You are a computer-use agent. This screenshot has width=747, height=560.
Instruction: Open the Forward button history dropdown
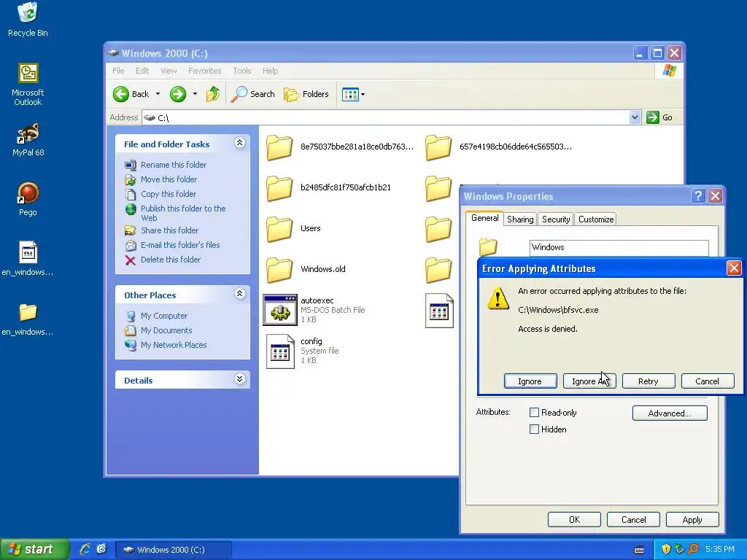(x=195, y=94)
